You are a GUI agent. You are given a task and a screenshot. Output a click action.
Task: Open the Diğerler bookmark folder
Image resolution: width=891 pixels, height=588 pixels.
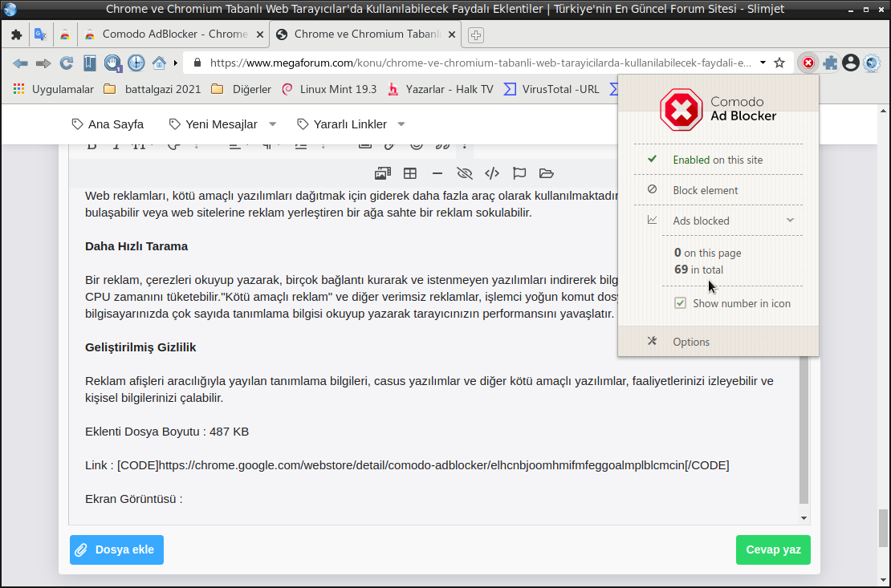click(241, 89)
